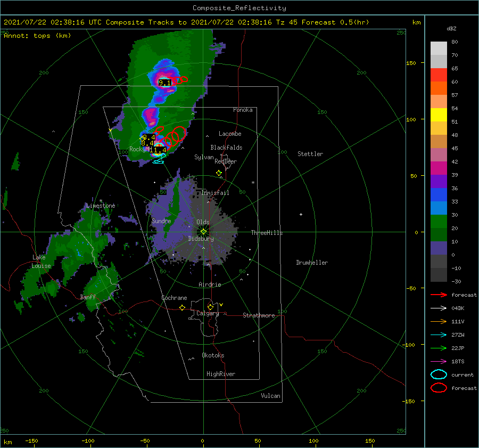
Task: Click the Cochrane city label
Action: tap(174, 298)
